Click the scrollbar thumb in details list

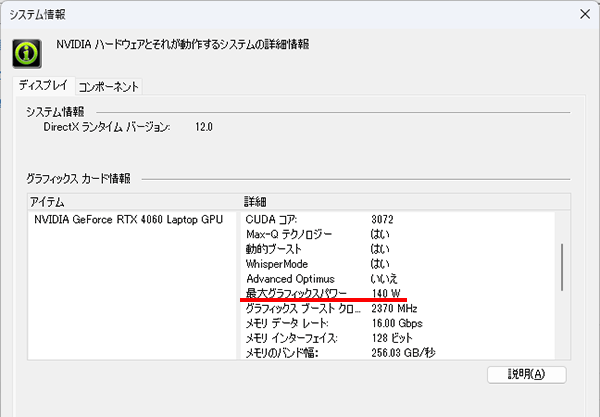562,267
